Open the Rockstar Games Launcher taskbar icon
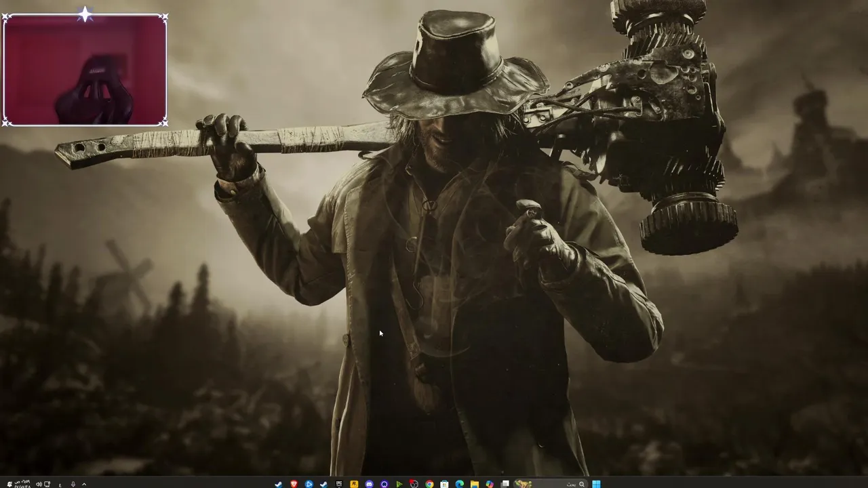 pos(354,484)
